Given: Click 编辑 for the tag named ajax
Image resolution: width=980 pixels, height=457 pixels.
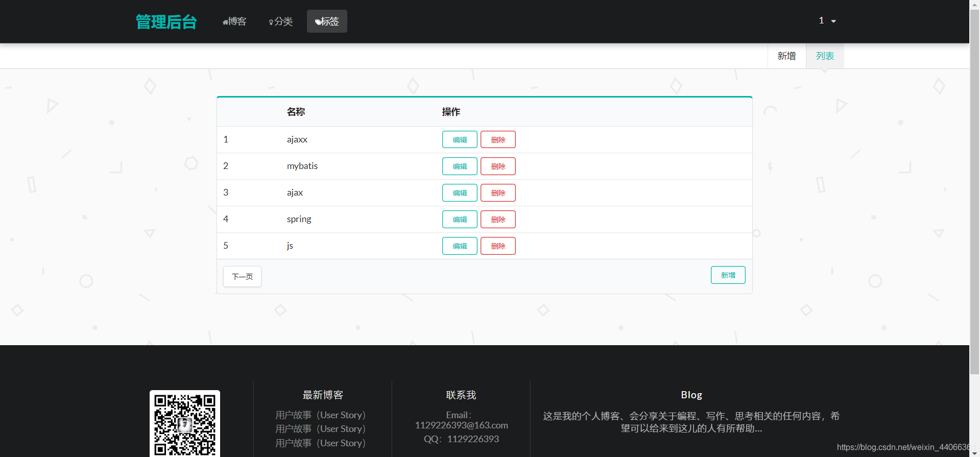Looking at the screenshot, I should pos(460,193).
